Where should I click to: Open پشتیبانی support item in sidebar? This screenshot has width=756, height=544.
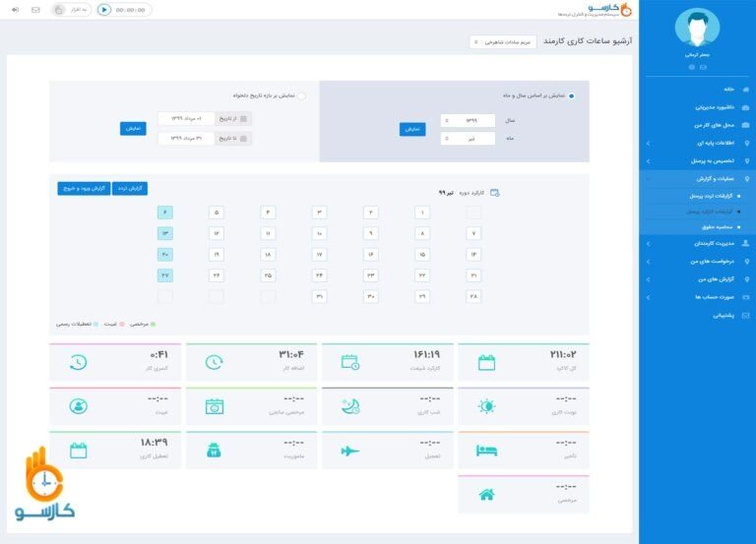point(724,316)
